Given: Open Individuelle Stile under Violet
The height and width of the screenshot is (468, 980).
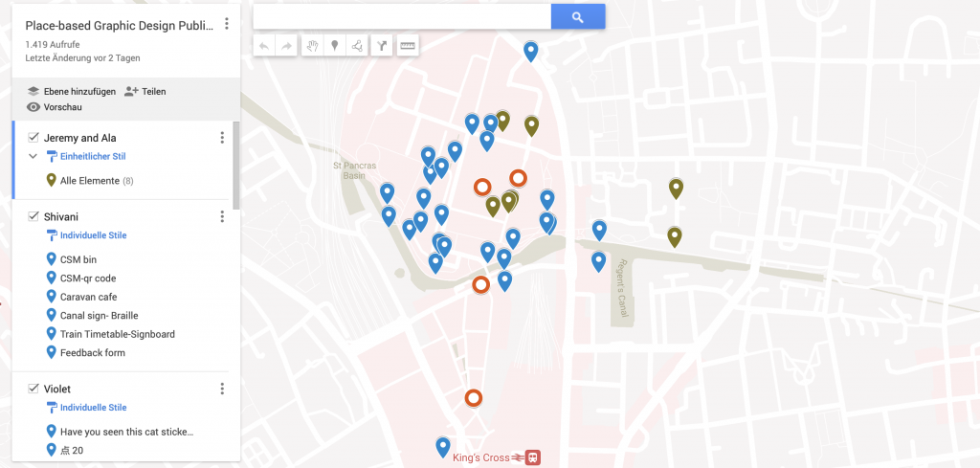Looking at the screenshot, I should point(93,408).
